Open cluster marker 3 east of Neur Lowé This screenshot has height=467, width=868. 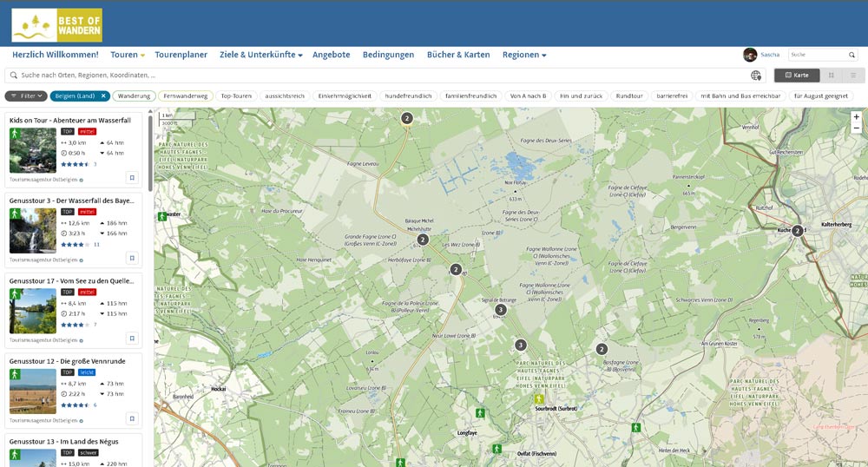pyautogui.click(x=520, y=345)
